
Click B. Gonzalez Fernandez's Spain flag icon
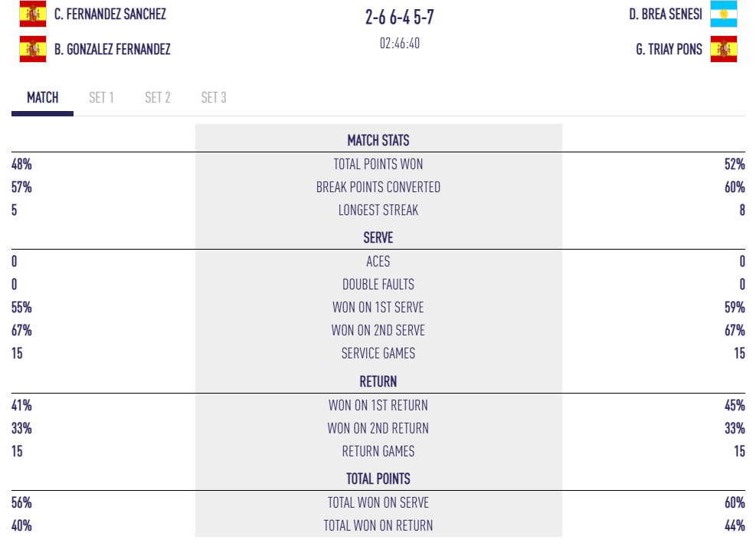pyautogui.click(x=33, y=49)
